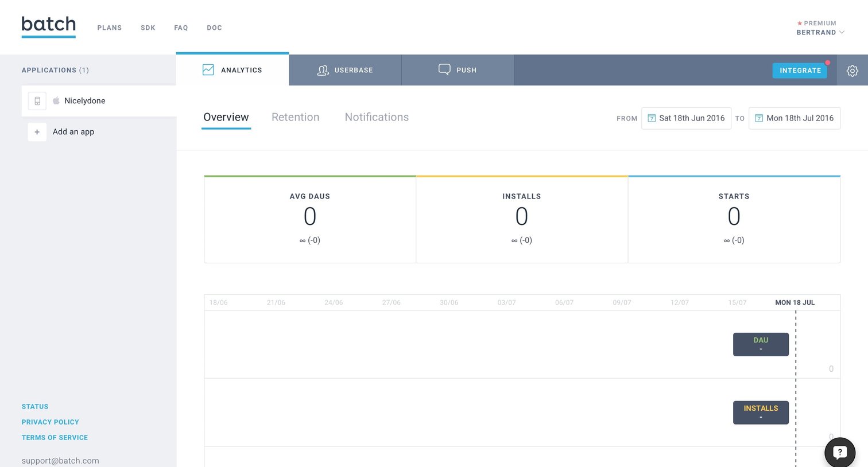Switch to the Retention tab
868x467 pixels.
pos(296,117)
